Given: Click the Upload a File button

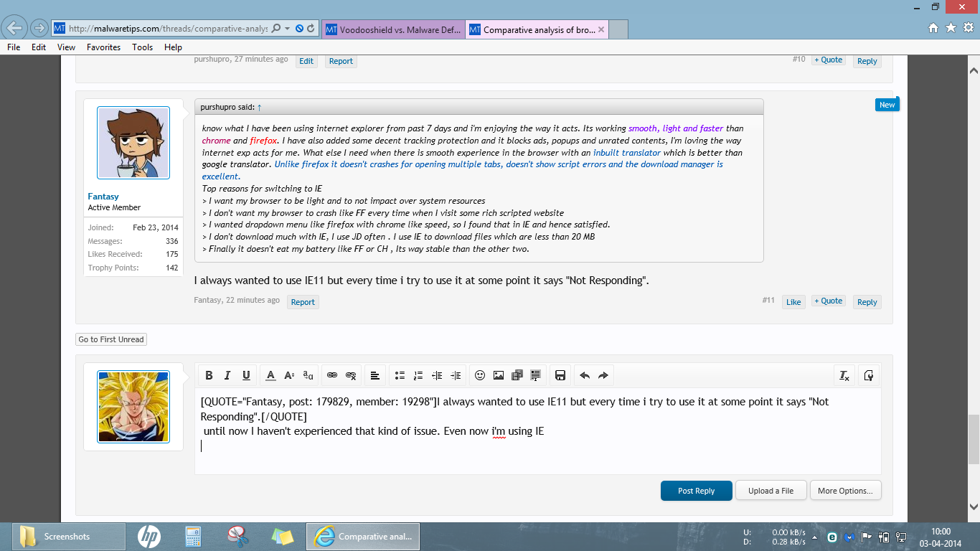Looking at the screenshot, I should (771, 491).
